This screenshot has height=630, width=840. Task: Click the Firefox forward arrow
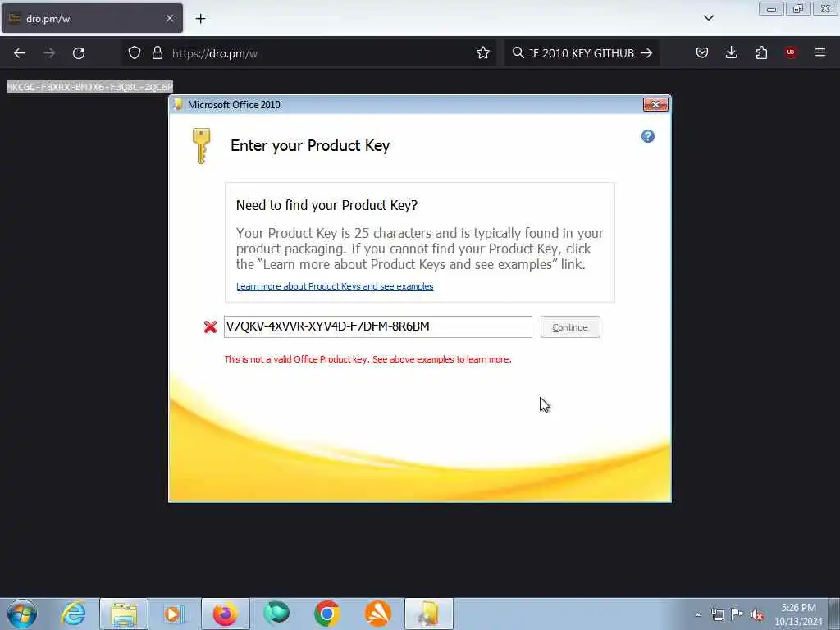[x=49, y=53]
